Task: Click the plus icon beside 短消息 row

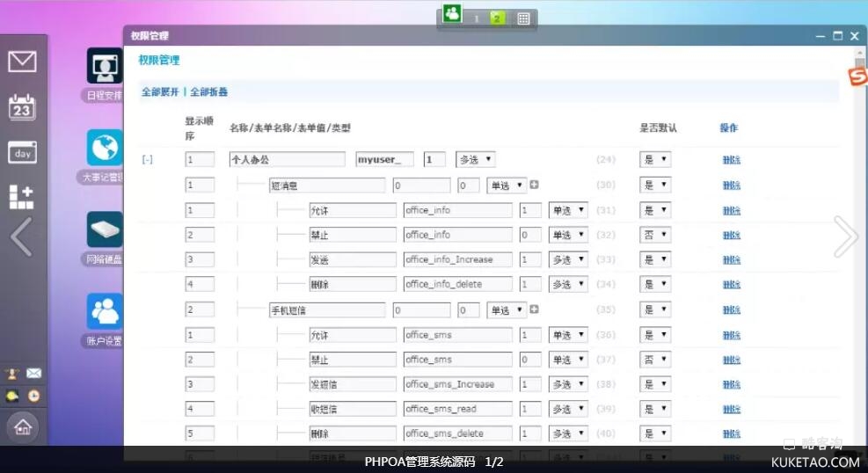Action: [x=534, y=185]
